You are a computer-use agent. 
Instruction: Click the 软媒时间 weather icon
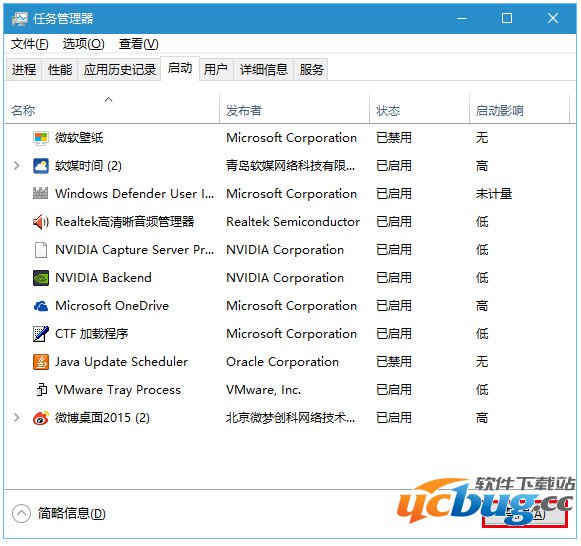40,166
